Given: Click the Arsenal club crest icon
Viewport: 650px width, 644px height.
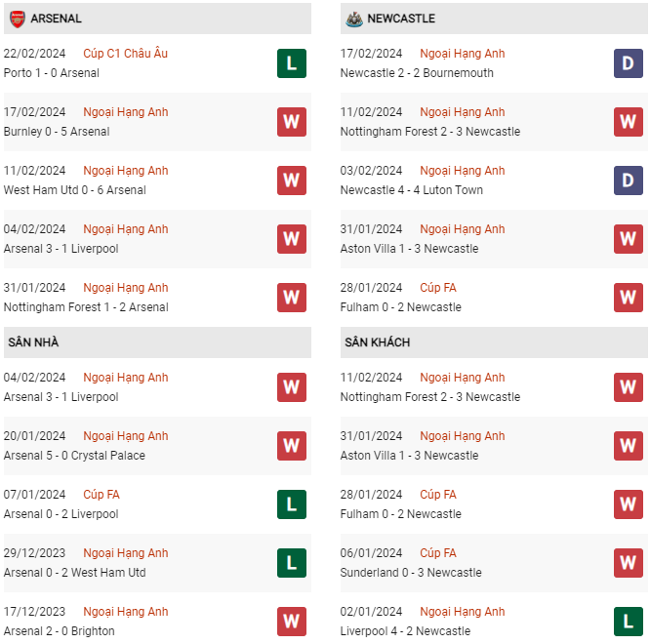Looking at the screenshot, I should tap(17, 19).
